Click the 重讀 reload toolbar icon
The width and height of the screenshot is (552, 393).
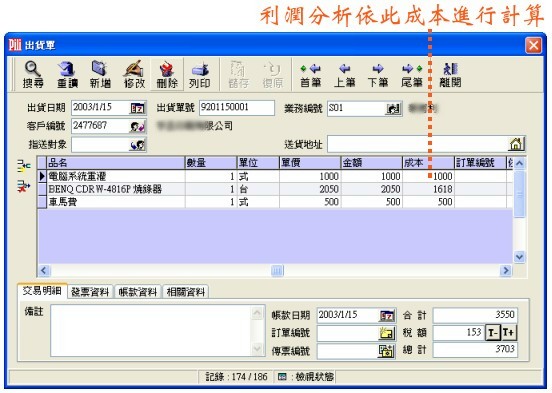pyautogui.click(x=67, y=74)
